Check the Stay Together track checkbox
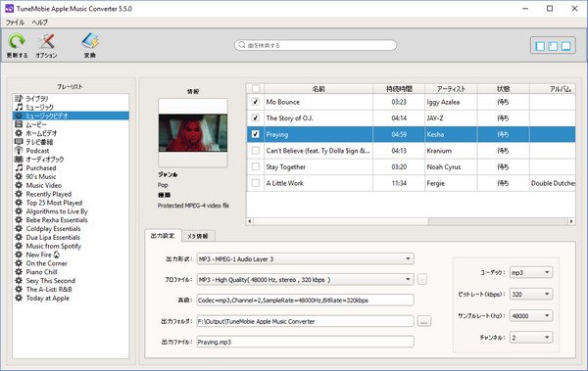Viewport: 588px width, 371px height. pos(256,166)
